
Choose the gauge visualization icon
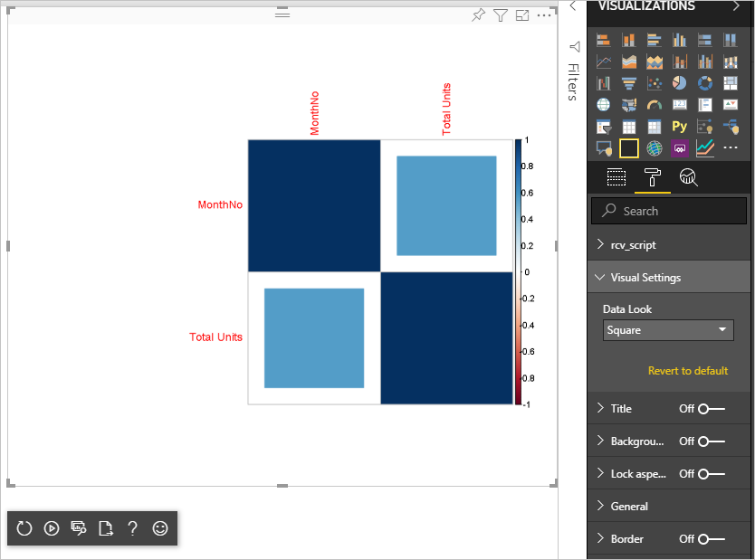point(654,105)
